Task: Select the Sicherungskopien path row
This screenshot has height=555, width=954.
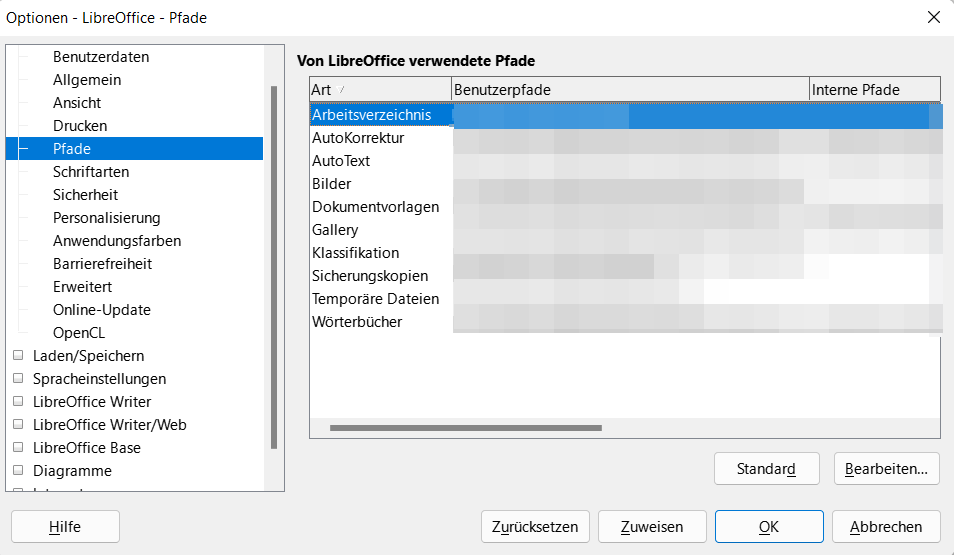Action: [625, 276]
